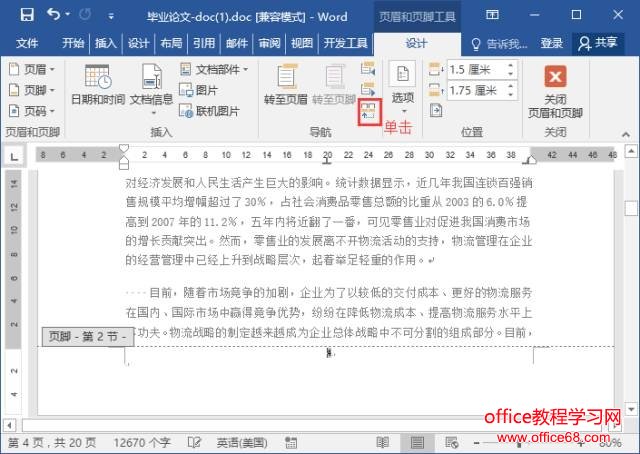
Task: Decrease footer distance from bottom
Action: pos(511,95)
